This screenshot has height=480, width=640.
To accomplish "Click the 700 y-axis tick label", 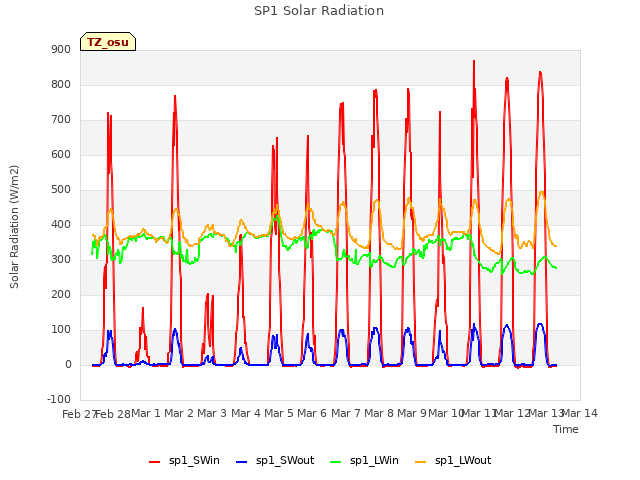I will [61, 120].
